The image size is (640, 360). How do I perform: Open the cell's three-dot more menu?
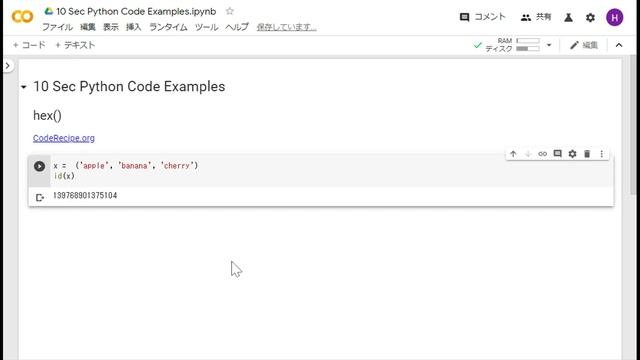[x=602, y=154]
